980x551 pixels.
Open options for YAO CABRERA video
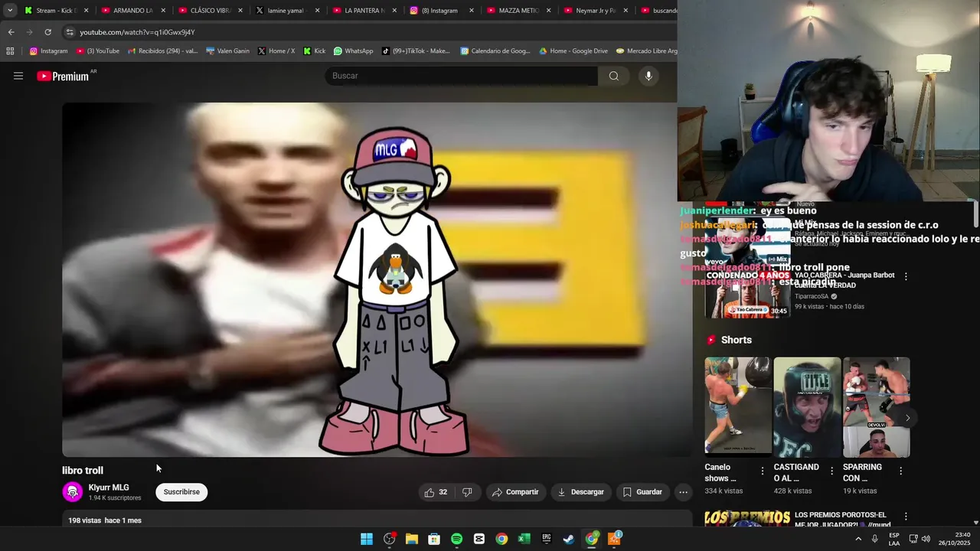click(x=906, y=276)
